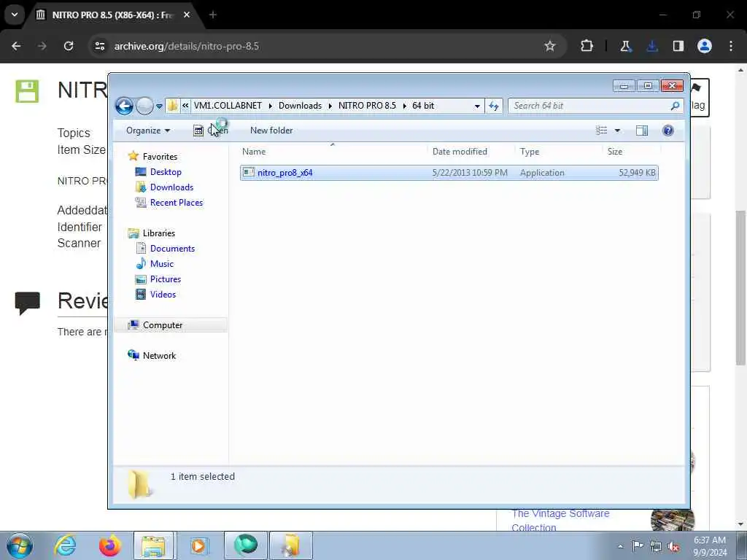Open a new Chrome tab
Viewport: 747px width, 560px height.
(213, 15)
